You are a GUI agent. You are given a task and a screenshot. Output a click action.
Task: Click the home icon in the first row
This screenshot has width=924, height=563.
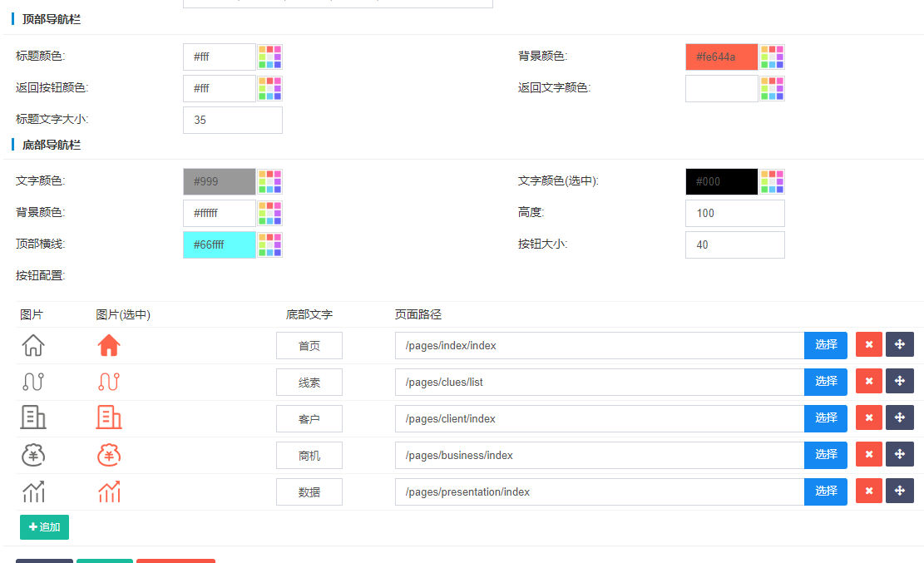click(32, 344)
